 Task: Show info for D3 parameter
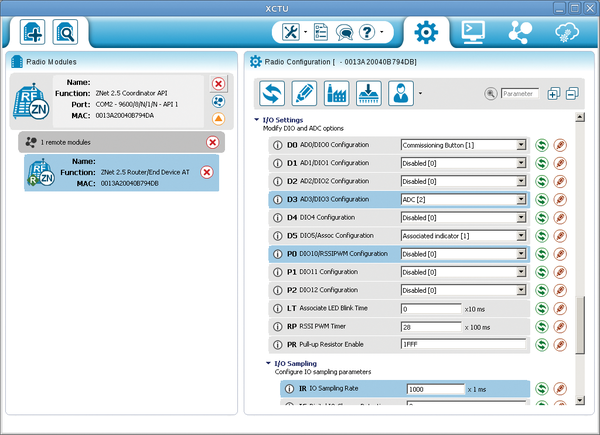pos(277,200)
